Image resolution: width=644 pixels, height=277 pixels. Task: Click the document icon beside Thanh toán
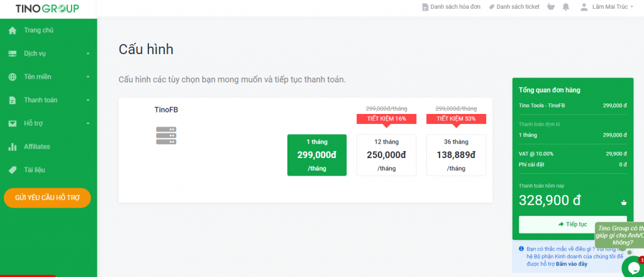(13, 100)
